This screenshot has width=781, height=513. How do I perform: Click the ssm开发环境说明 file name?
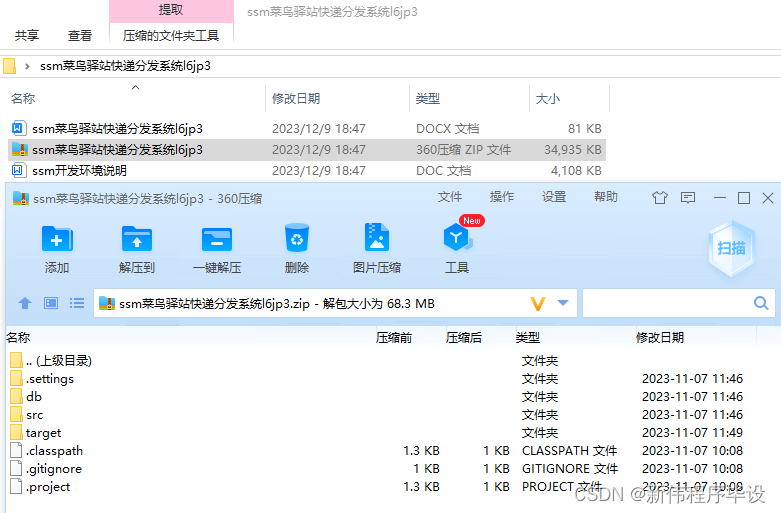point(79,170)
